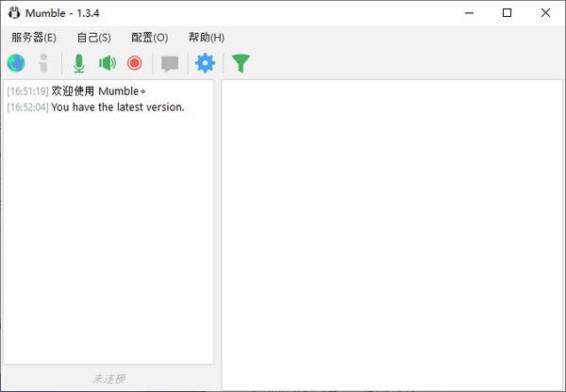Open the 服务器(E) menu
The height and width of the screenshot is (392, 566).
tap(34, 38)
